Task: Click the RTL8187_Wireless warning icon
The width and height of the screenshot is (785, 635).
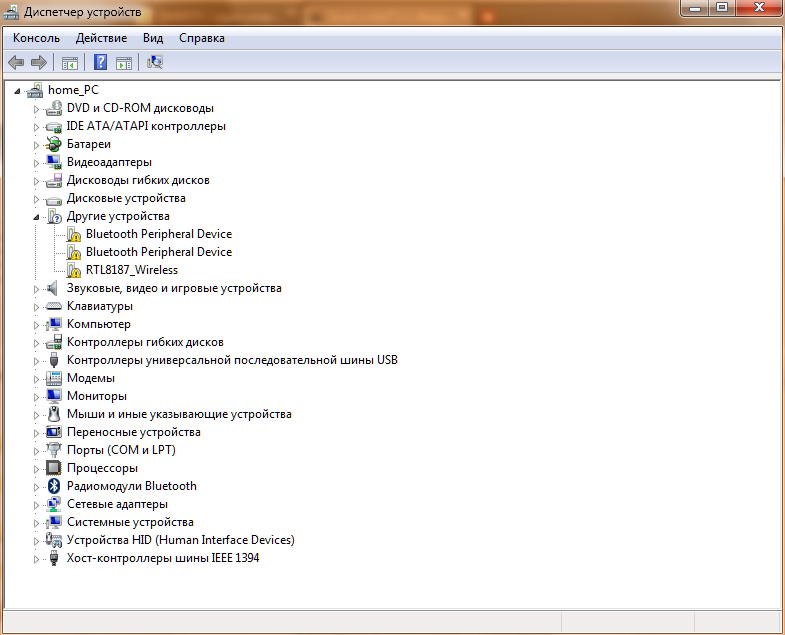Action: pos(74,270)
